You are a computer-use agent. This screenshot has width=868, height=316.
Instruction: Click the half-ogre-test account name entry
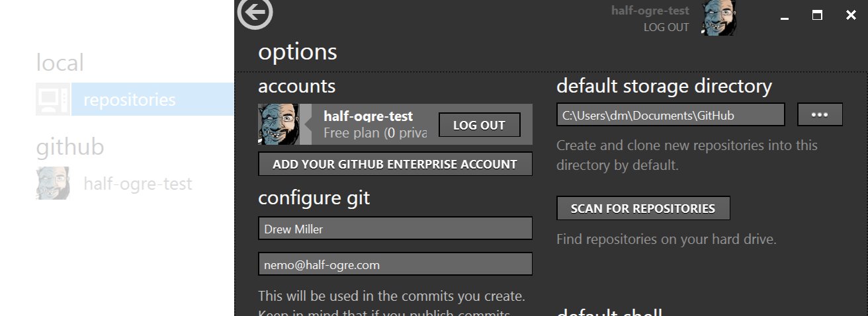368,116
